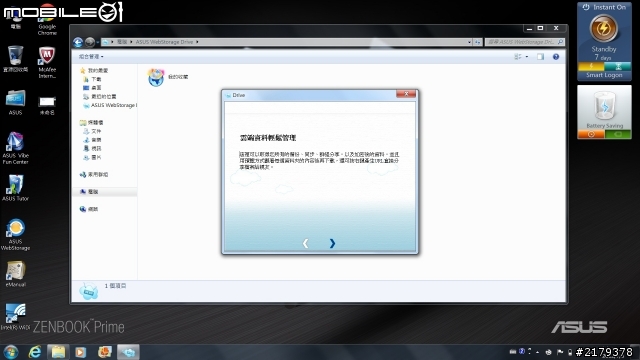Open Explorer help question-mark icon

[x=556, y=57]
